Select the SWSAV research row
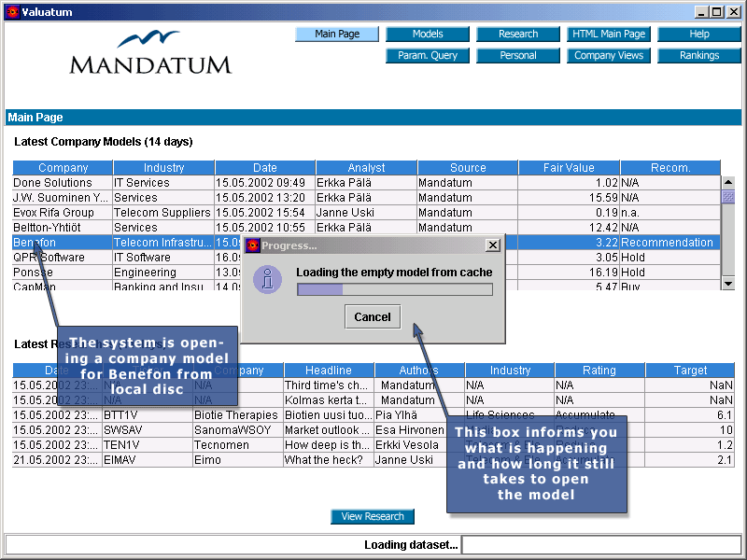The image size is (747, 560). point(373,430)
